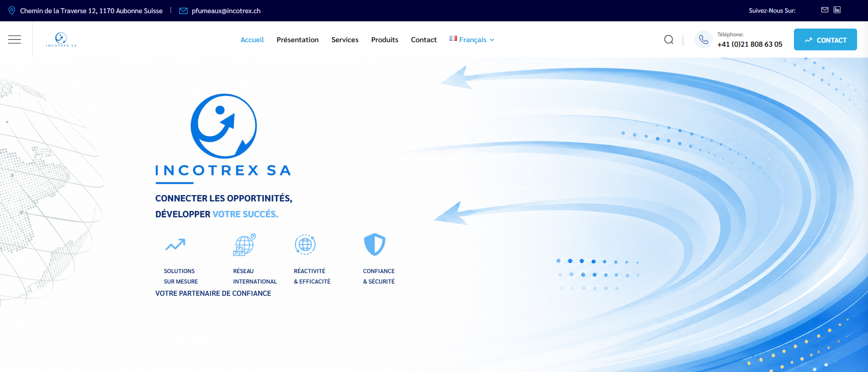This screenshot has width=868, height=372.
Task: Click the email envelope social icon
Action: point(825,10)
